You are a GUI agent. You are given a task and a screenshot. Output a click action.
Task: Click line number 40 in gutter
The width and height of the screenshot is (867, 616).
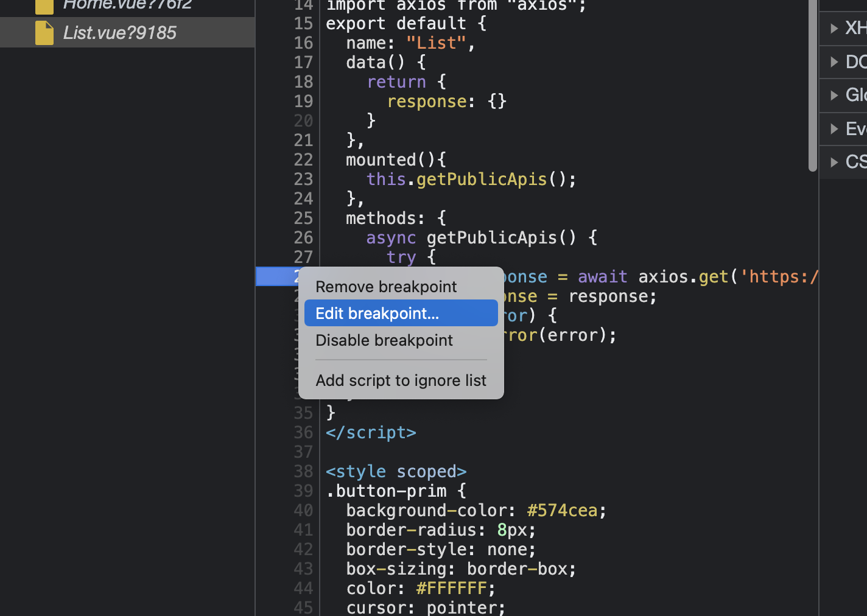click(x=303, y=510)
